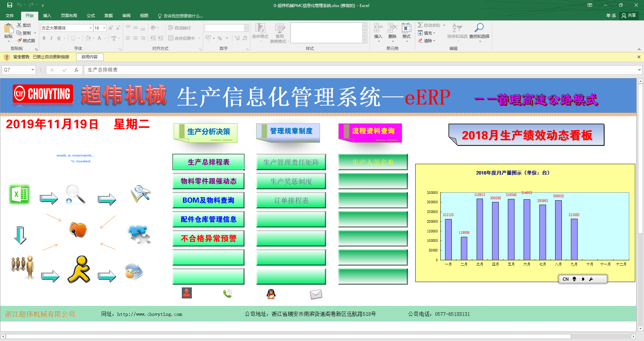Toggle Underline formatting

pyautogui.click(x=59, y=38)
